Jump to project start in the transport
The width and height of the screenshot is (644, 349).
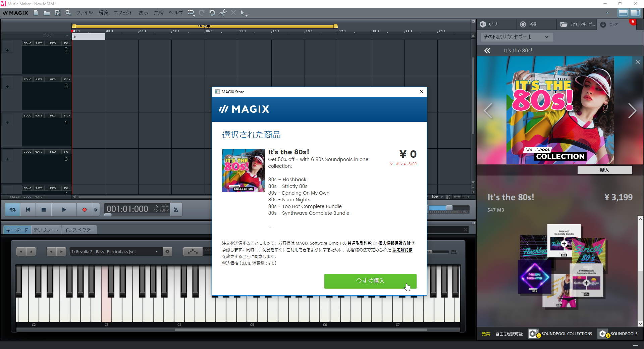coord(28,210)
